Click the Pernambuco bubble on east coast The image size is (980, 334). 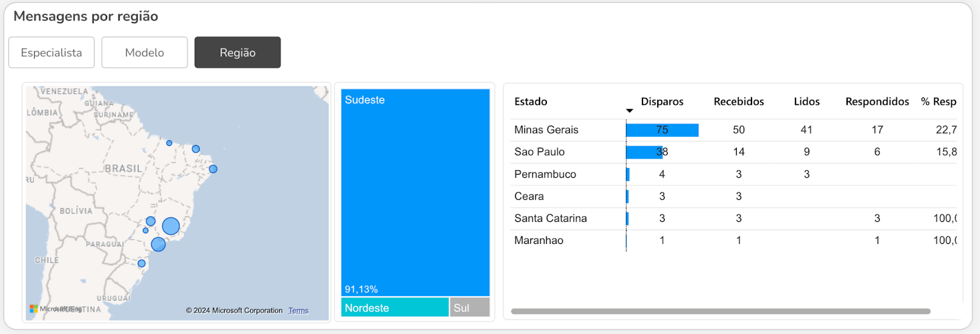tap(213, 169)
